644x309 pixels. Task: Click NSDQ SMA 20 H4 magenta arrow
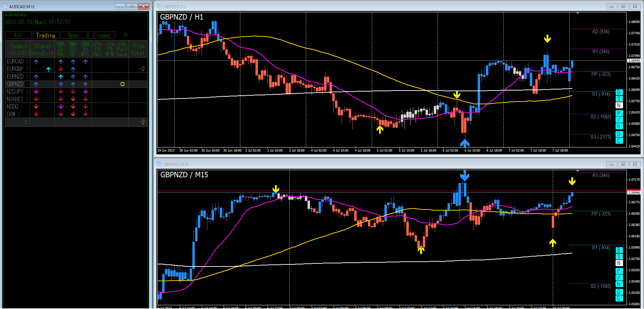[61, 107]
